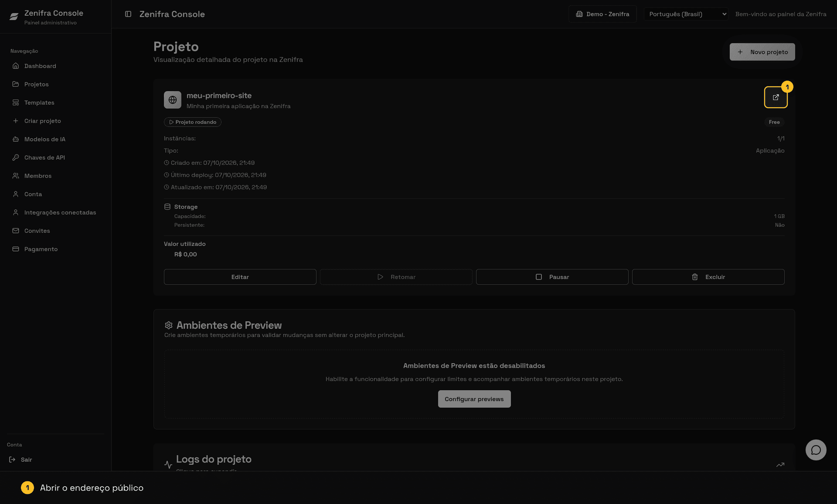
Task: Navigate to Chaves de API
Action: [x=56, y=157]
